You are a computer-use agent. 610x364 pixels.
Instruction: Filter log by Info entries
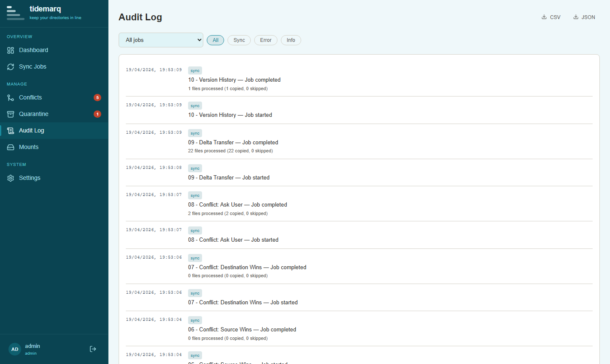click(291, 40)
